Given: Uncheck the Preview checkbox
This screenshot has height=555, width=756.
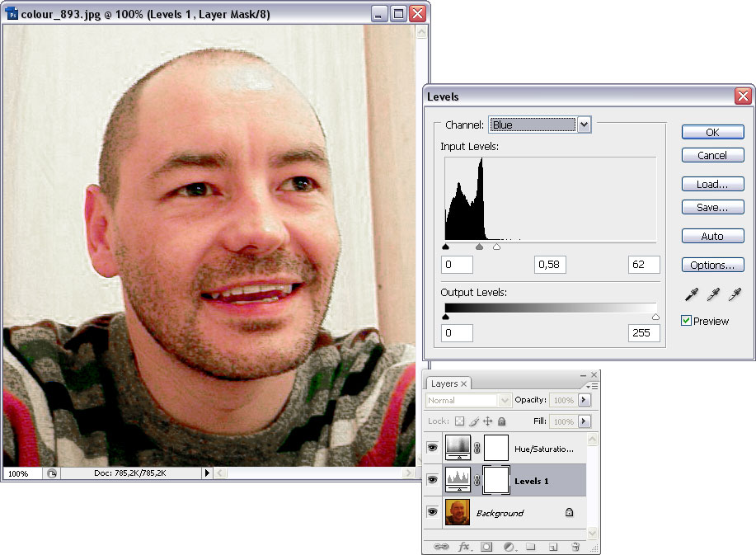Looking at the screenshot, I should (687, 321).
